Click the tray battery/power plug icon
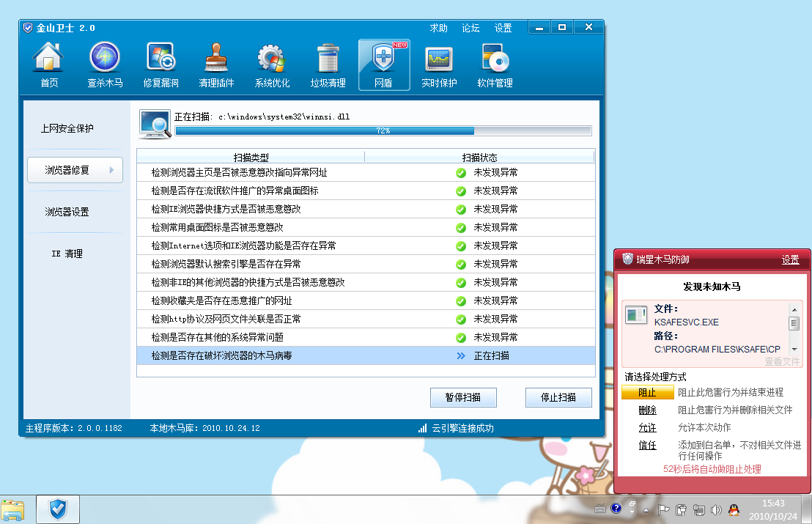812x524 pixels. tap(681, 510)
